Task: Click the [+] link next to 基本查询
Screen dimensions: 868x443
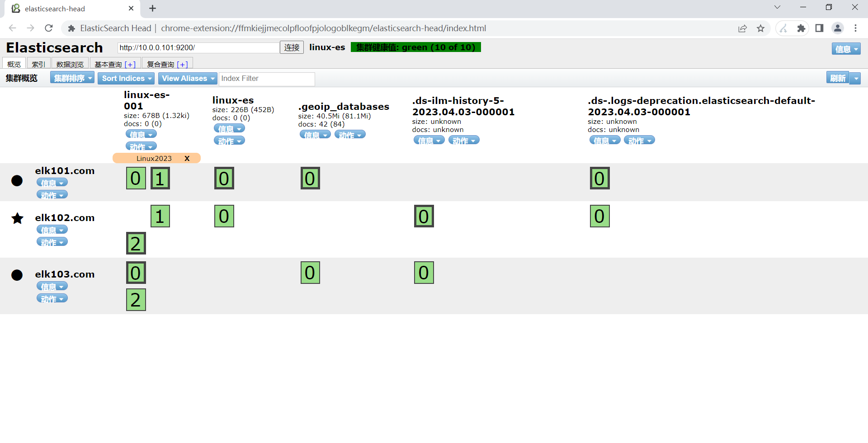Action: [x=130, y=64]
